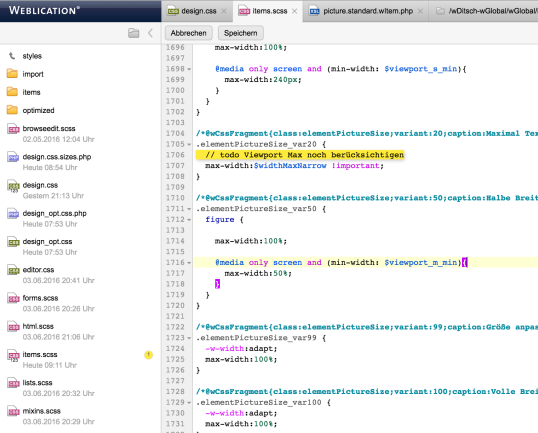The width and height of the screenshot is (538, 433).
Task: Collapse the sidebar with the left chevron
Action: tap(150, 33)
